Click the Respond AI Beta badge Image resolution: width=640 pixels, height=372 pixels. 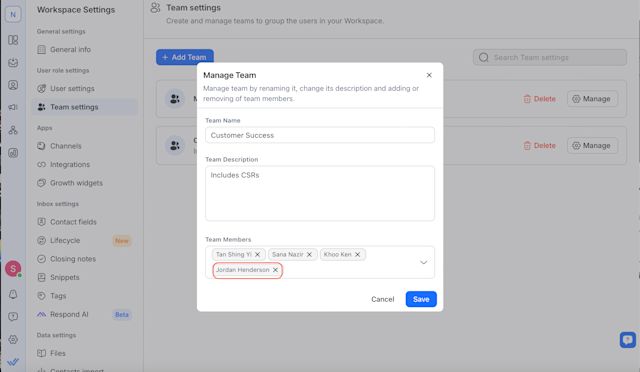(x=122, y=314)
